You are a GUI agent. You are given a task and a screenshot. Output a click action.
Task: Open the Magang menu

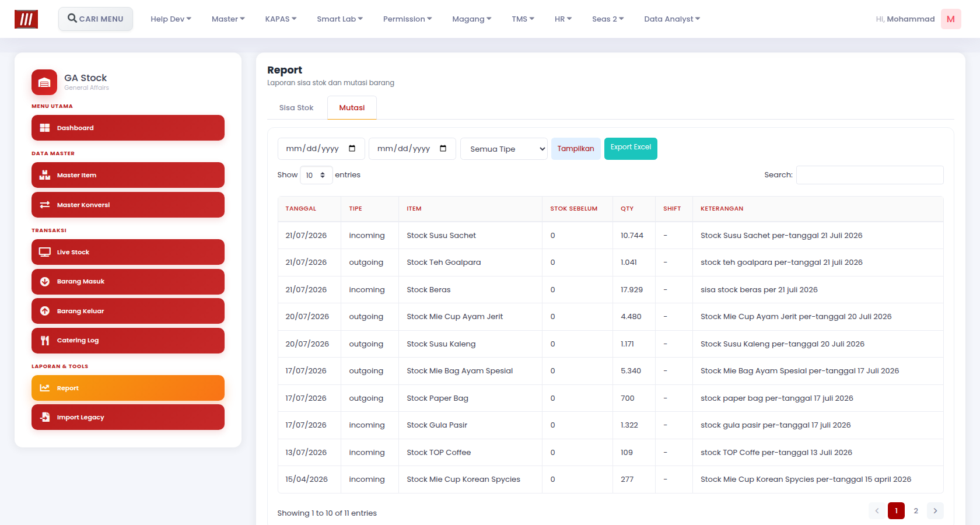coord(471,19)
